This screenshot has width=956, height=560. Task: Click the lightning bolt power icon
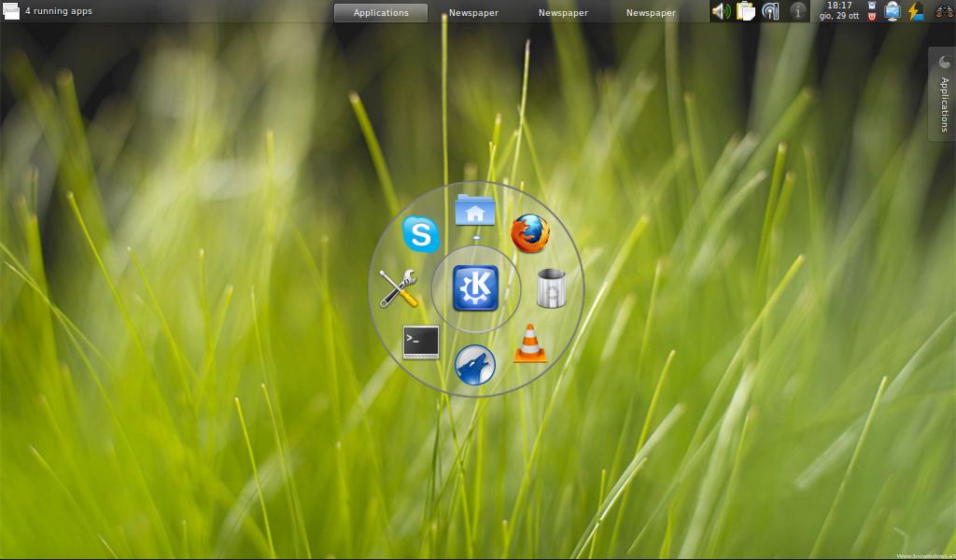pos(915,11)
